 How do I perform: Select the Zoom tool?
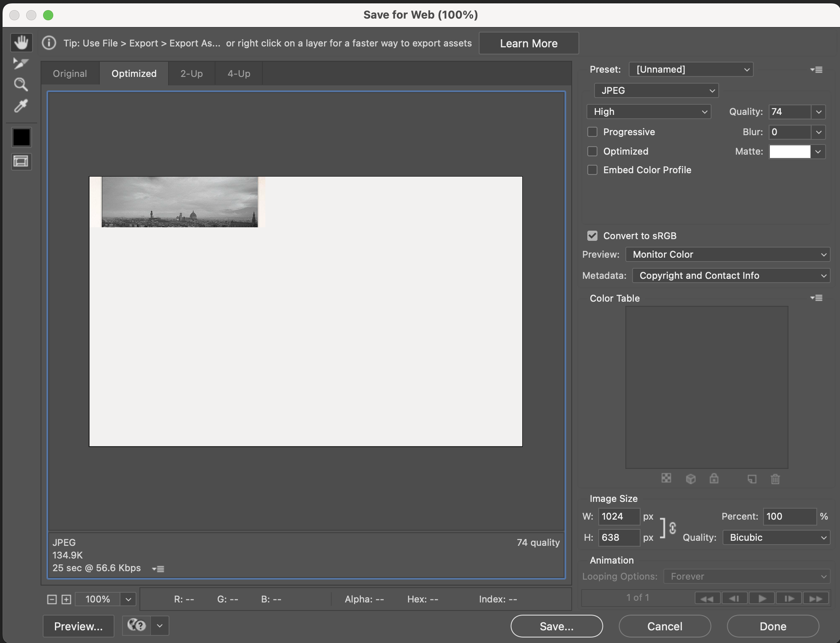point(21,84)
